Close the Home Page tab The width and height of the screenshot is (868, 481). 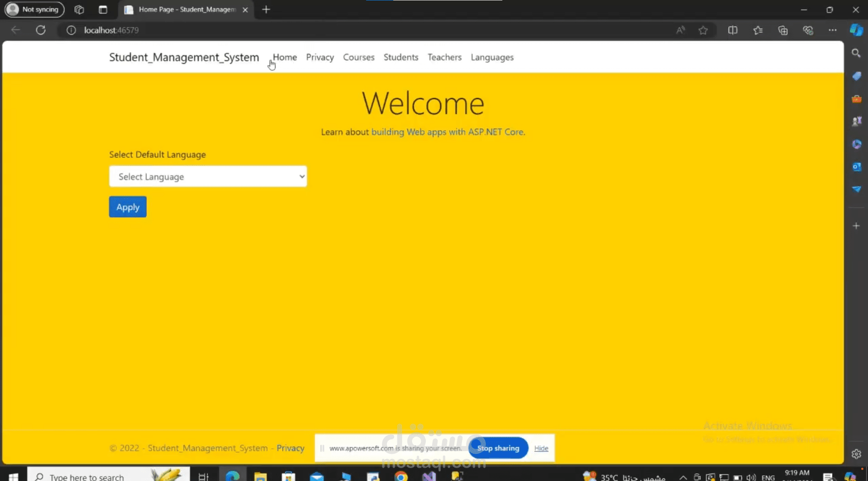coord(245,10)
